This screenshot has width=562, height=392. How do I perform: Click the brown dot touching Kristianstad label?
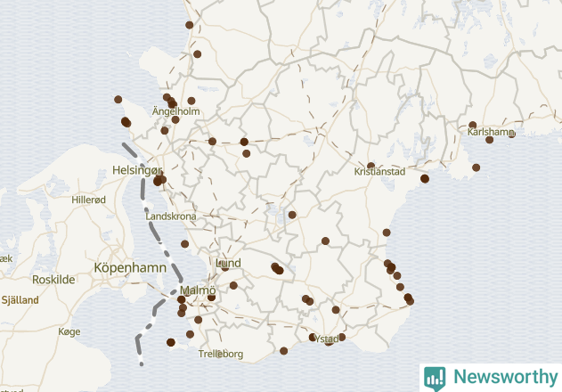point(371,166)
